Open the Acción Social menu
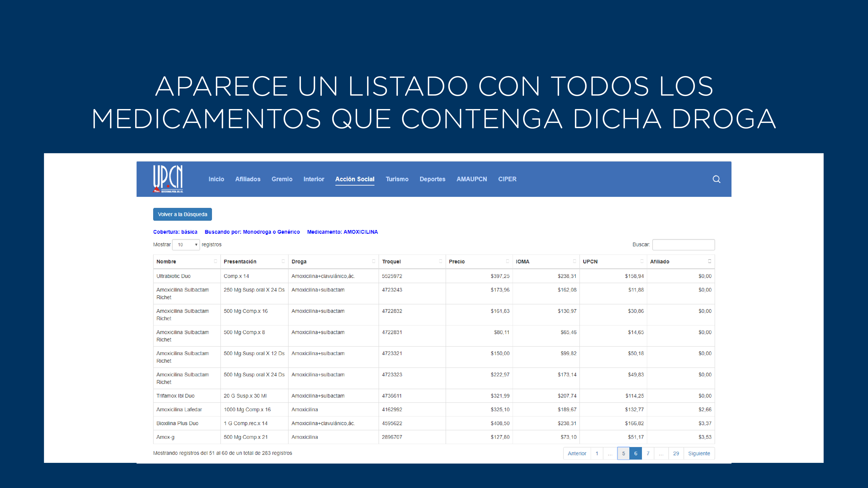Image resolution: width=868 pixels, height=488 pixels. [354, 179]
